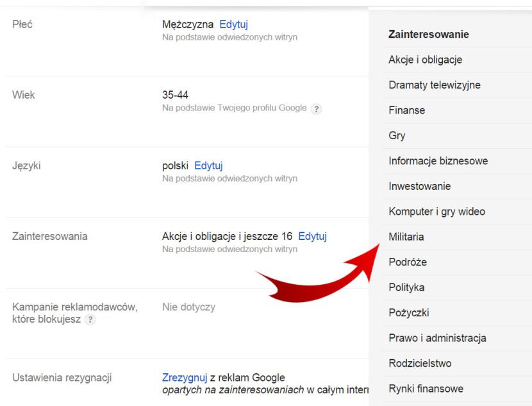Click Rynki finansowe entry

tap(426, 389)
